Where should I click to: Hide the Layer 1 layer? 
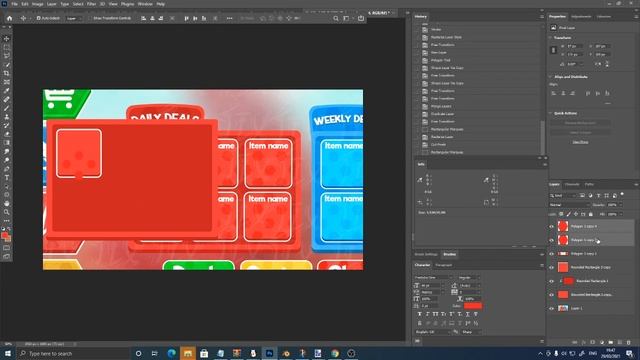pos(551,309)
